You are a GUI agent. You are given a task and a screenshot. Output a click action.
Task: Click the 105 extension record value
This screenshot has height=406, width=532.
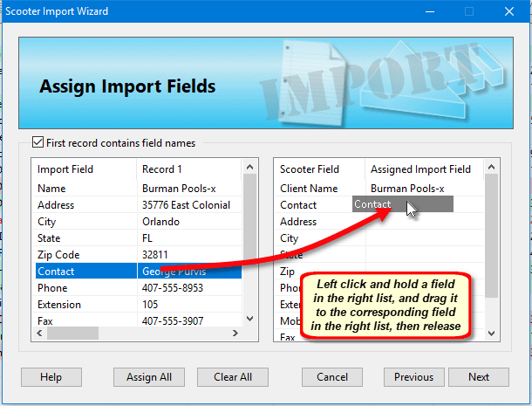(x=150, y=305)
